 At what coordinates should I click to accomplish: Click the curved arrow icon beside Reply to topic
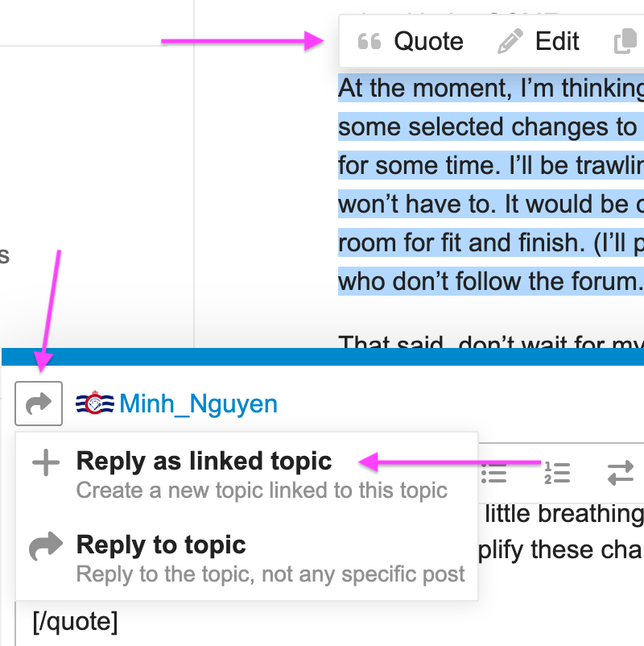(46, 548)
